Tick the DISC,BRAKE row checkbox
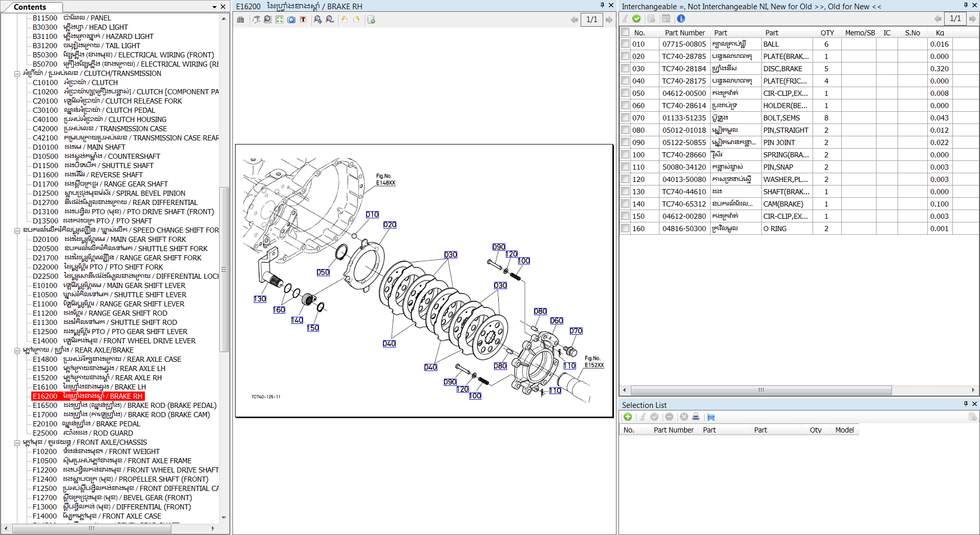The image size is (980, 535). pyautogui.click(x=625, y=68)
